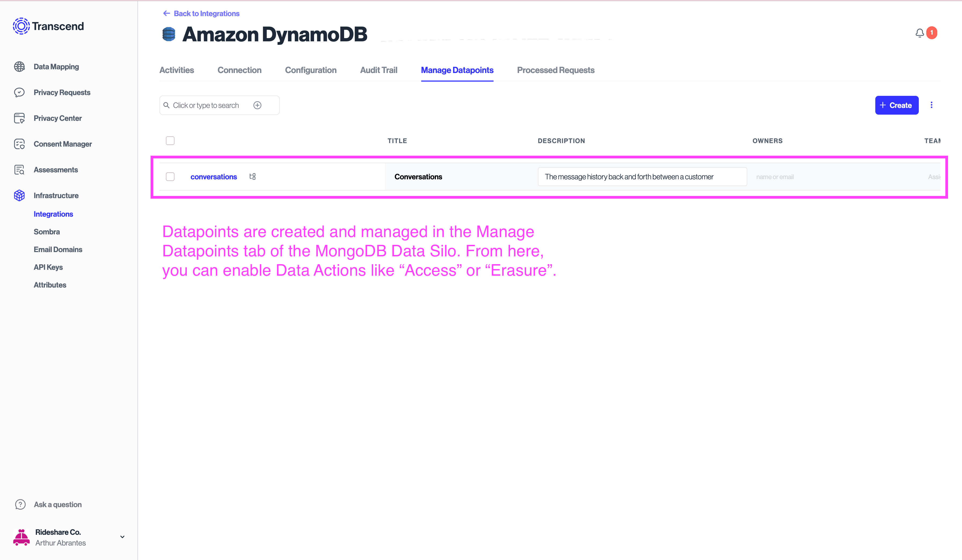
Task: Click the add filter icon button
Action: tap(258, 105)
